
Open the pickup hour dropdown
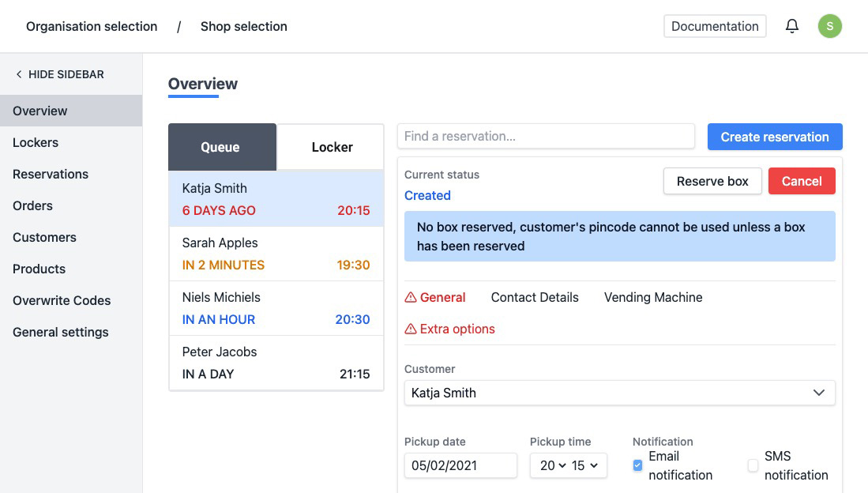pos(553,466)
